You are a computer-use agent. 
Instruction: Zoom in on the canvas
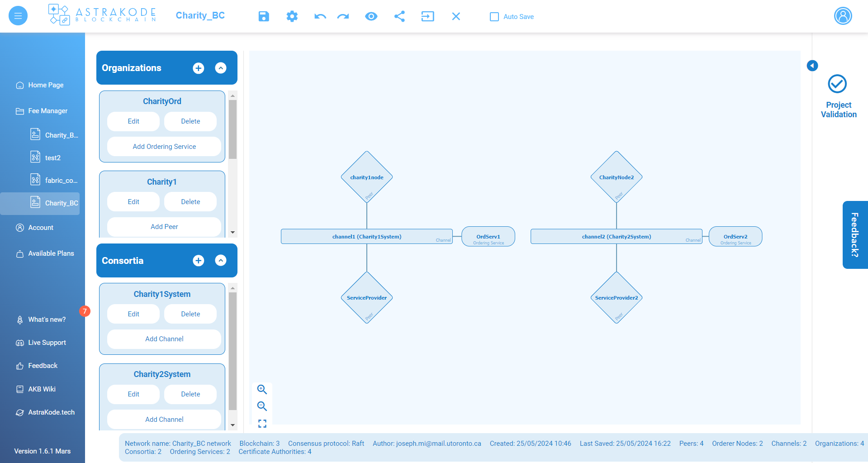pos(262,389)
